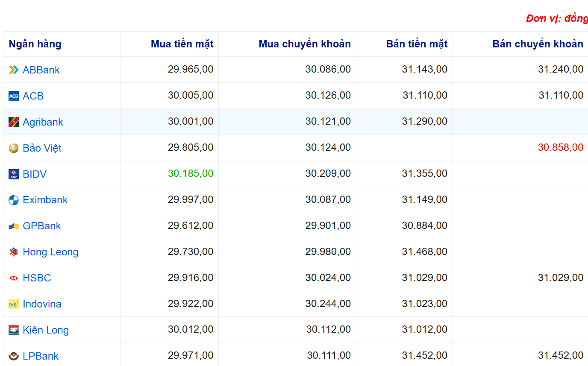Open the Agribank bank link
Screen dimensions: 588x366
[43, 122]
